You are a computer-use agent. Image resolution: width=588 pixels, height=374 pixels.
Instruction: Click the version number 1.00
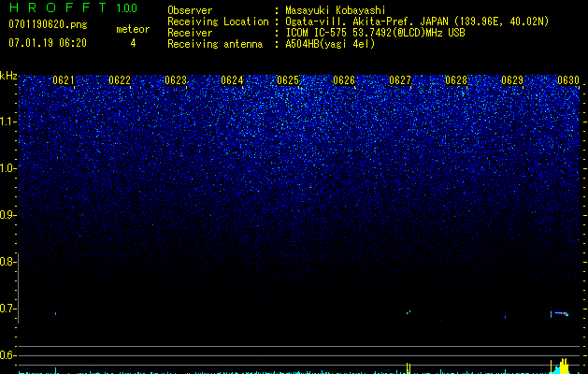(127, 7)
